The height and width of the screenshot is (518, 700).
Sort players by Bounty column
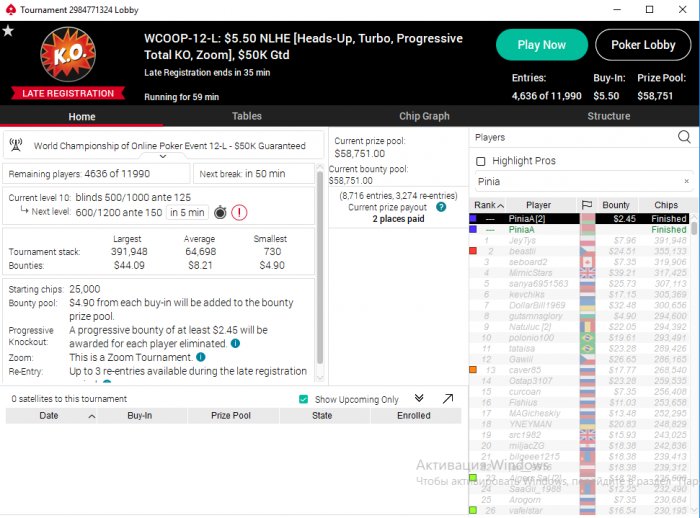pyautogui.click(x=616, y=205)
